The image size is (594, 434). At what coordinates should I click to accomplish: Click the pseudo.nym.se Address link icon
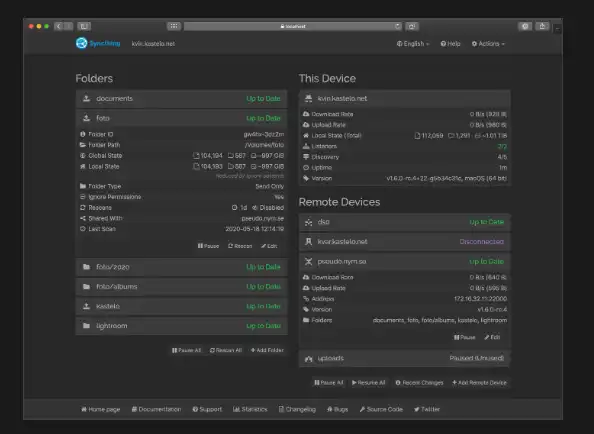306,299
